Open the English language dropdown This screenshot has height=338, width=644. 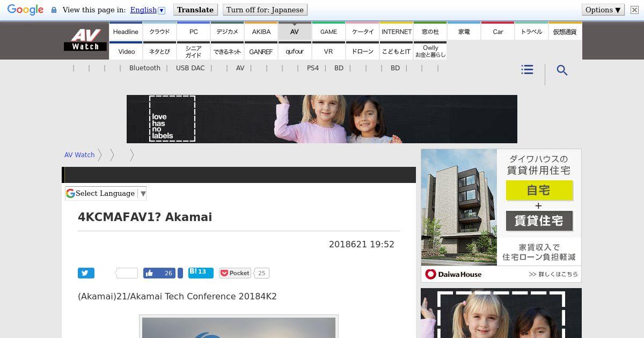coord(147,10)
